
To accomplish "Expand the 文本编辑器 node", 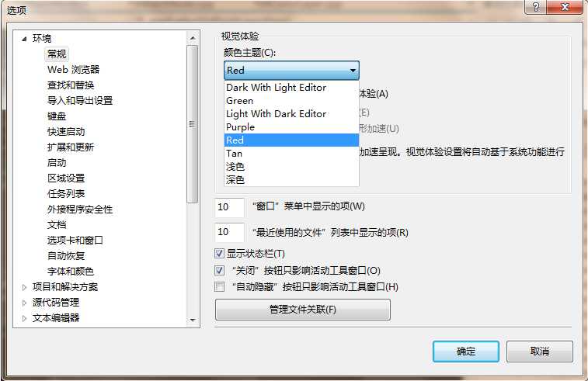I will click(x=24, y=318).
